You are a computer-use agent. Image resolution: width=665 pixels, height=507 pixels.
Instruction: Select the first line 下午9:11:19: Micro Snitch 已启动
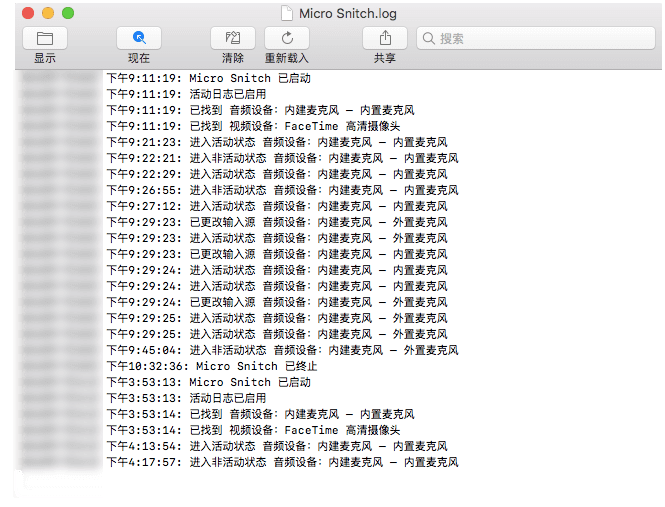click(208, 78)
